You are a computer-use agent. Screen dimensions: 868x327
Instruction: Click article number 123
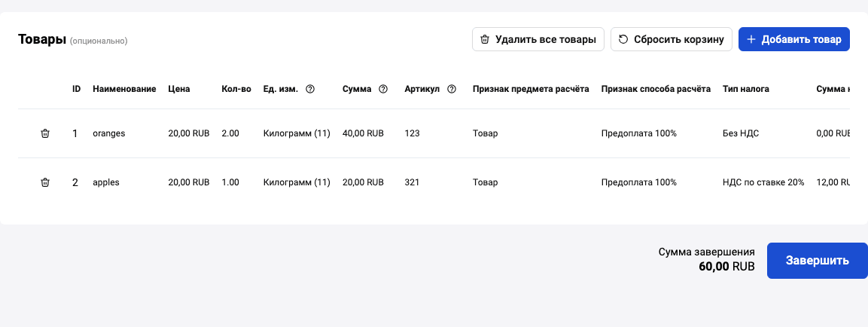coord(412,133)
